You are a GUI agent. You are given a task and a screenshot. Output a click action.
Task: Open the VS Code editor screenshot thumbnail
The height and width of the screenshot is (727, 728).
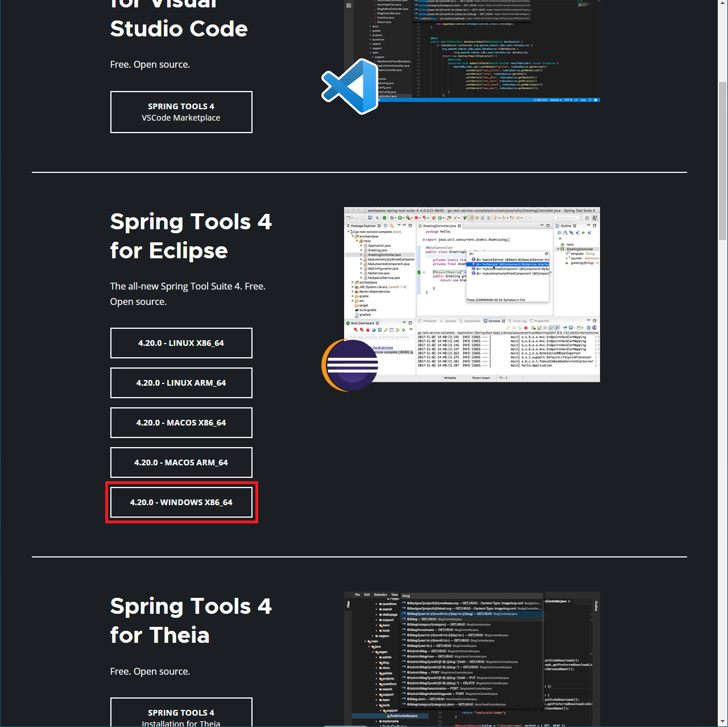pos(472,51)
